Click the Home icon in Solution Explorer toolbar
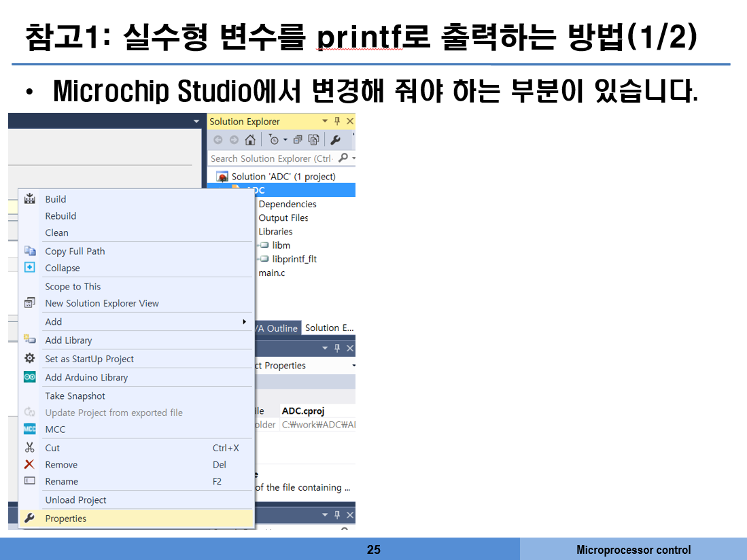This screenshot has height=560, width=747. (250, 140)
